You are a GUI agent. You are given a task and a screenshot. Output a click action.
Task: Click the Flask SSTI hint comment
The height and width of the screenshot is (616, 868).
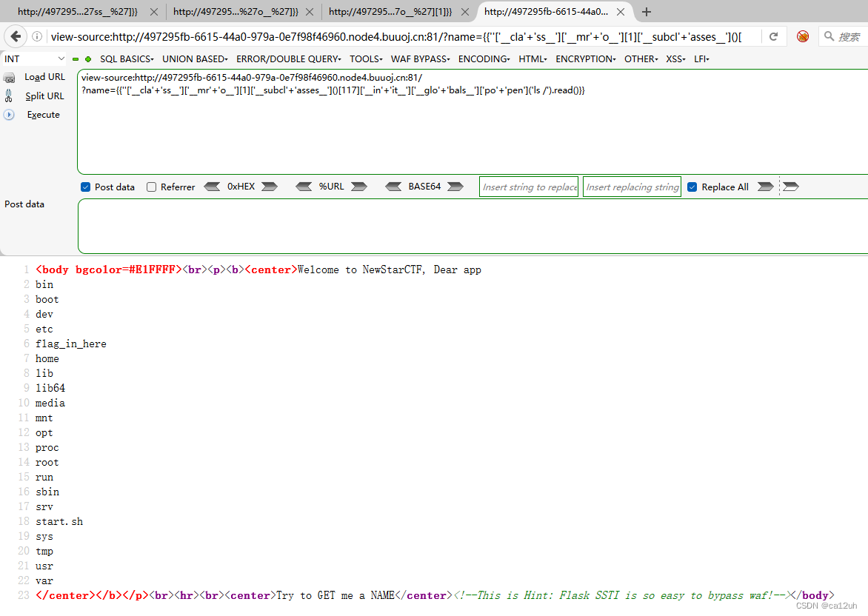point(623,595)
